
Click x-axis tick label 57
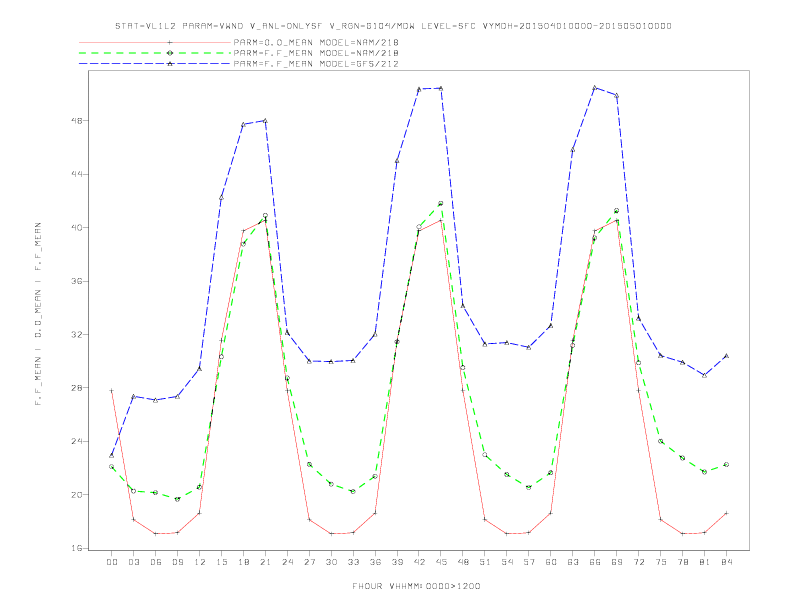(529, 562)
